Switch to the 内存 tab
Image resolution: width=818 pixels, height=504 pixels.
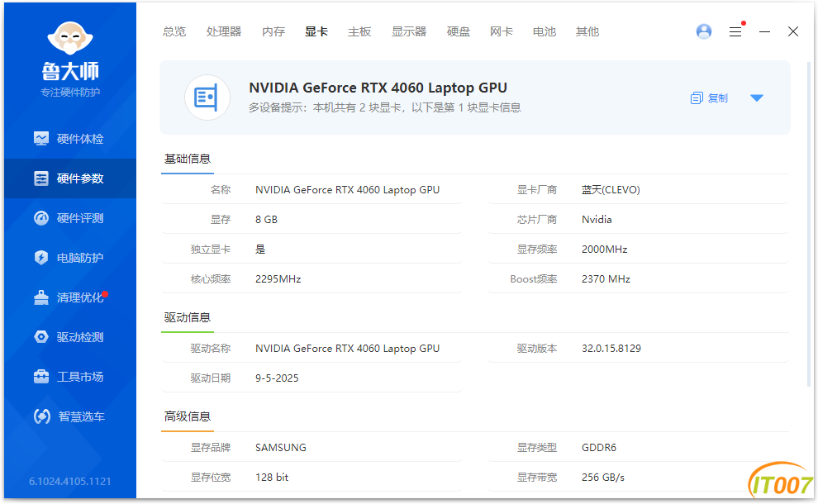pos(273,32)
